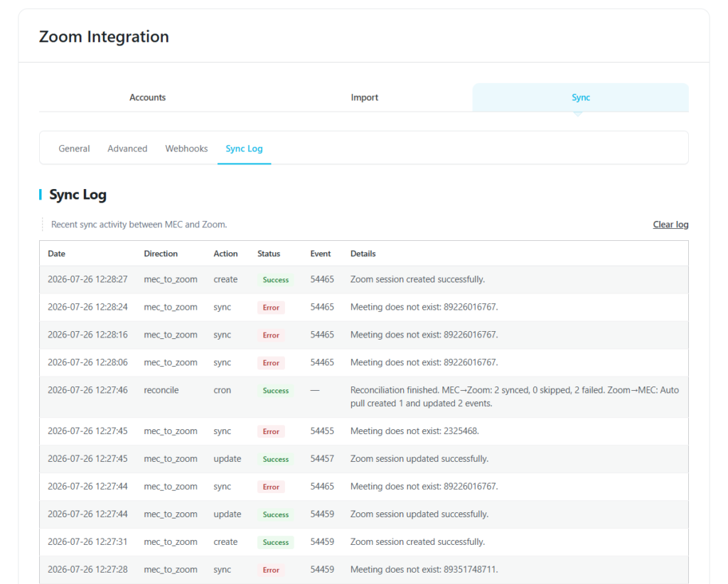The height and width of the screenshot is (584, 728).
Task: Click event number 54457 in update row
Action: (x=322, y=459)
